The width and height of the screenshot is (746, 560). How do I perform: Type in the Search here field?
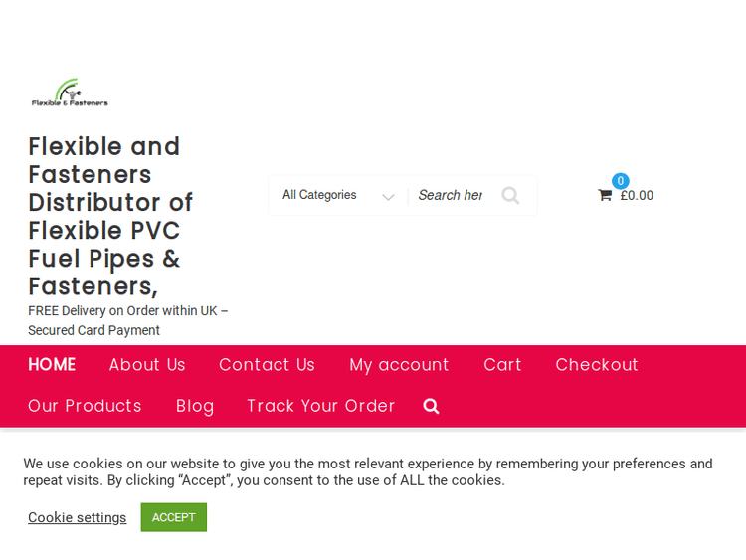point(450,196)
